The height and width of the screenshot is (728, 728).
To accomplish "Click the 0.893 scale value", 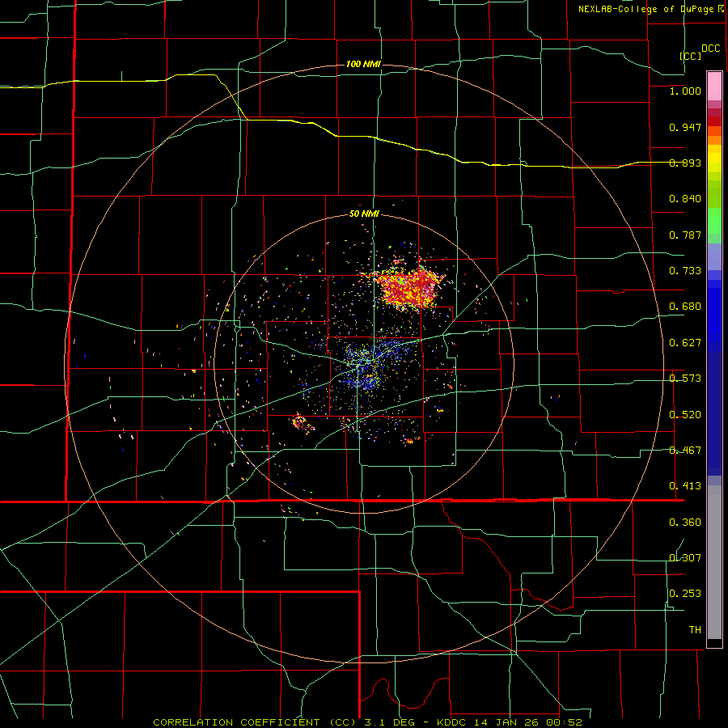I will pyautogui.click(x=685, y=163).
